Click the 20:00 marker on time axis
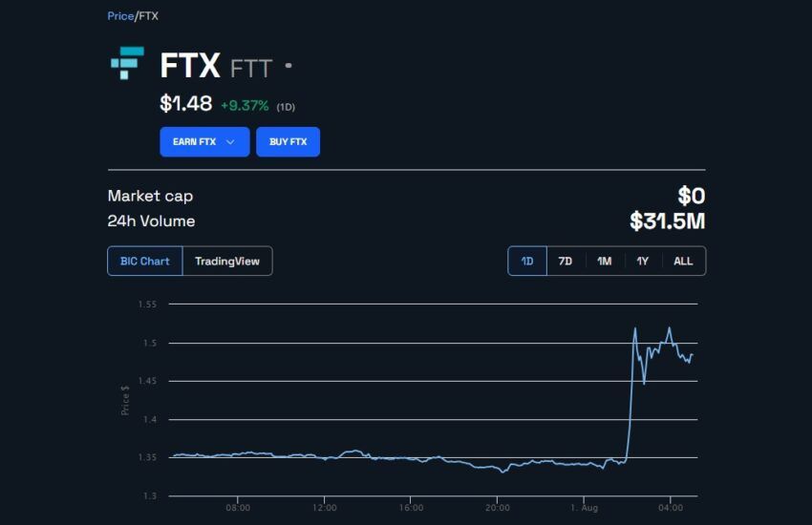Image resolution: width=812 pixels, height=525 pixels. coord(497,508)
